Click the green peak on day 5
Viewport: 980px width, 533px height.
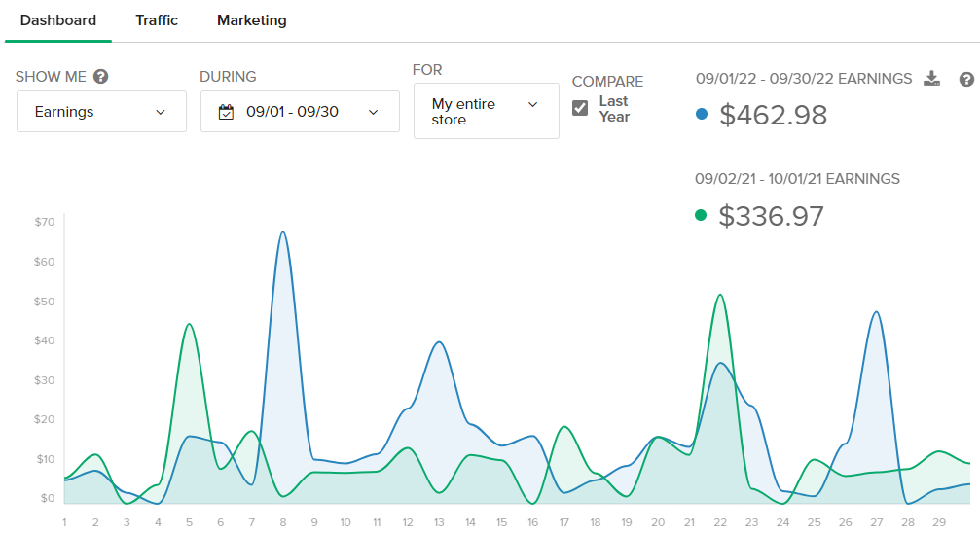pyautogui.click(x=189, y=324)
